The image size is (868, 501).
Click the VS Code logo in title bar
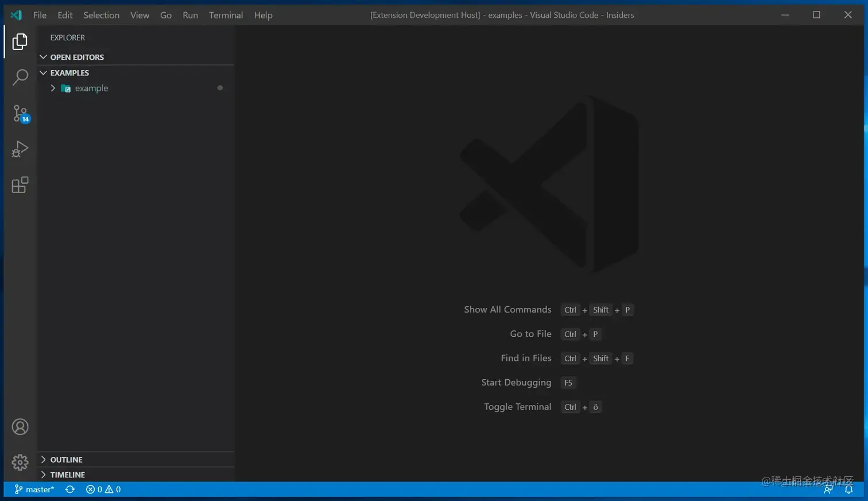click(x=16, y=15)
